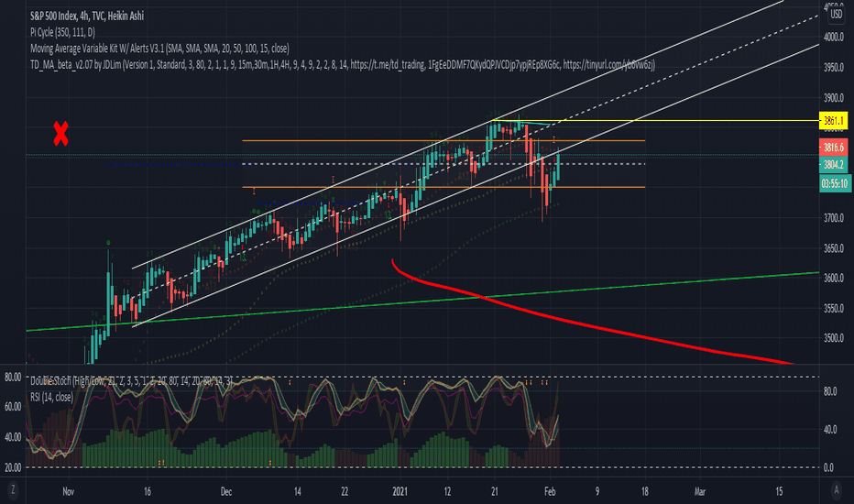Click the 2021 label on time axis
This screenshot has height=504, width=854.
click(400, 491)
